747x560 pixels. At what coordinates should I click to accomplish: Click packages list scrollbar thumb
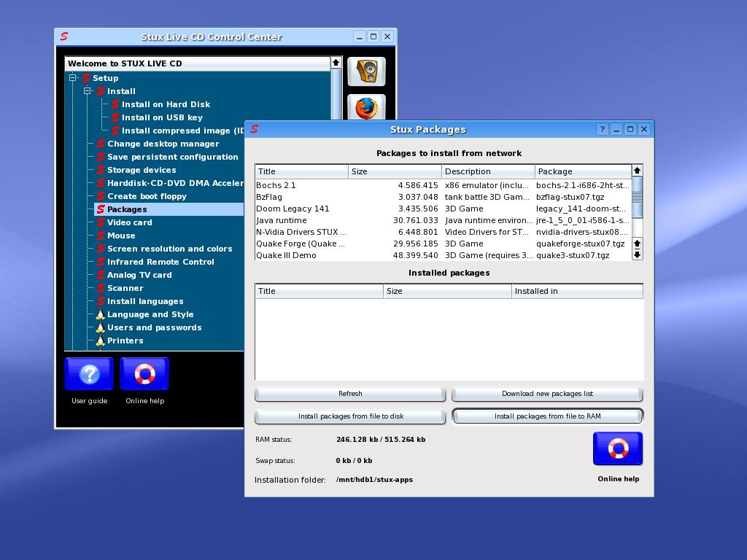(637, 197)
